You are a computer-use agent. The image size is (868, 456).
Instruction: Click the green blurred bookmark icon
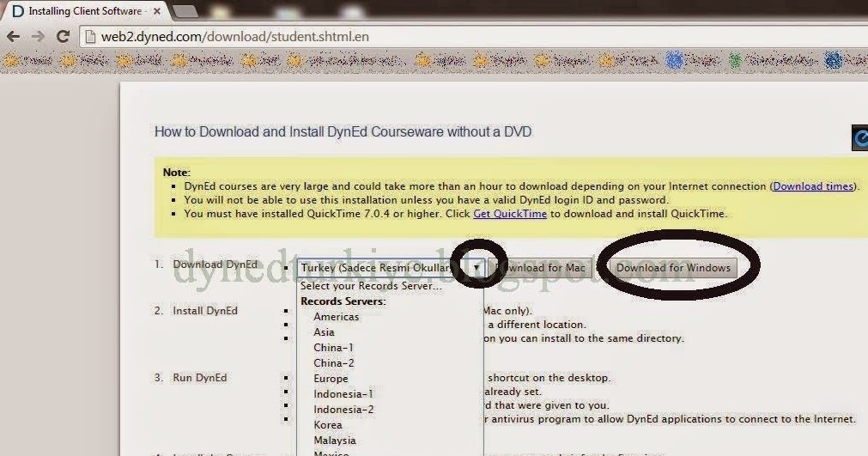click(736, 60)
